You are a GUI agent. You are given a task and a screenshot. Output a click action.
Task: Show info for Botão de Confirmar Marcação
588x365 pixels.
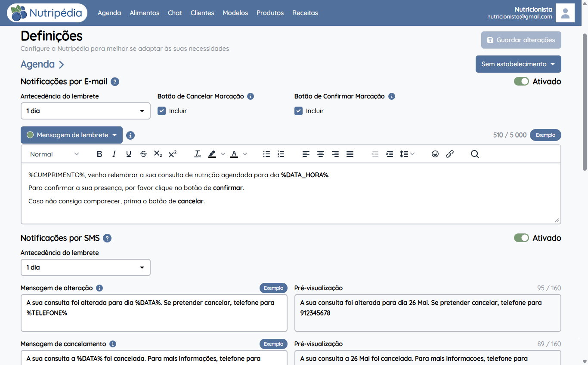tap(392, 96)
